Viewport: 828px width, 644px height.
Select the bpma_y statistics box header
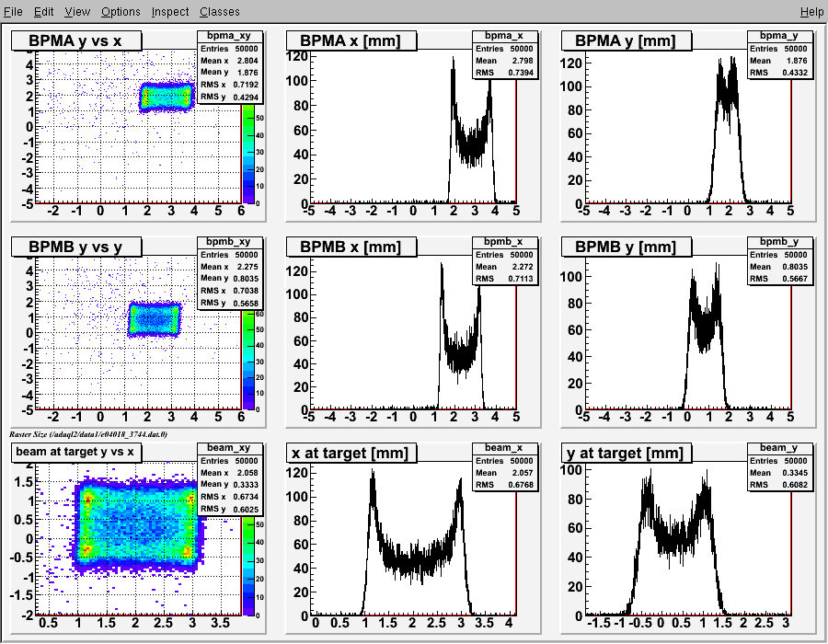pos(779,36)
